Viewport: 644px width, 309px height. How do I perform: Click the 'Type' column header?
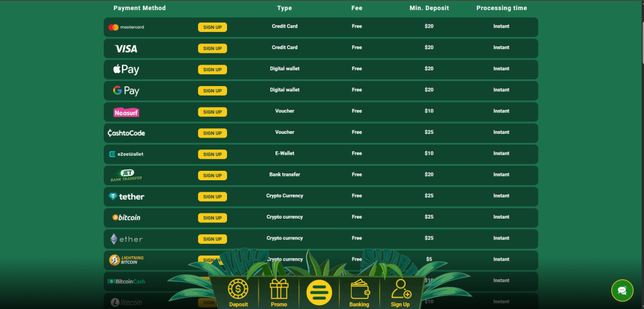coord(285,8)
